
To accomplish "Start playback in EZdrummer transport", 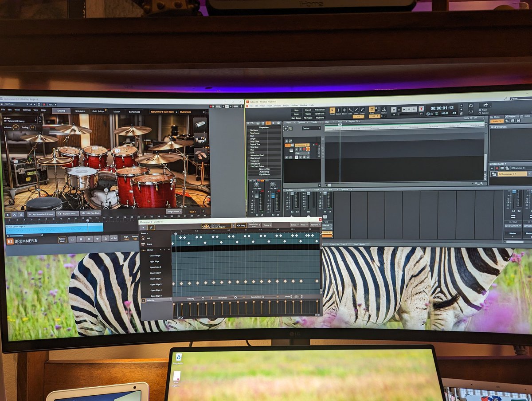I will pyautogui.click(x=89, y=239).
